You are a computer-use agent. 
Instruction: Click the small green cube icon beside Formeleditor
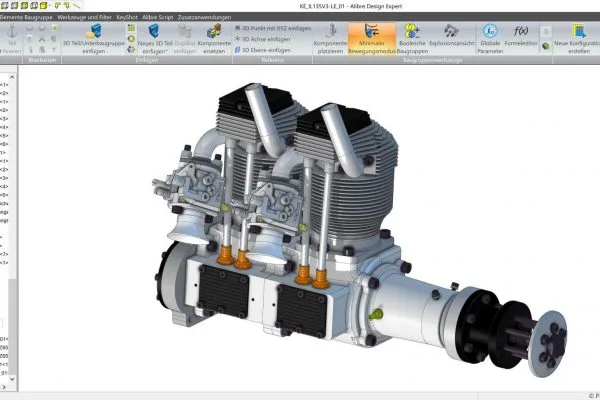546,46
